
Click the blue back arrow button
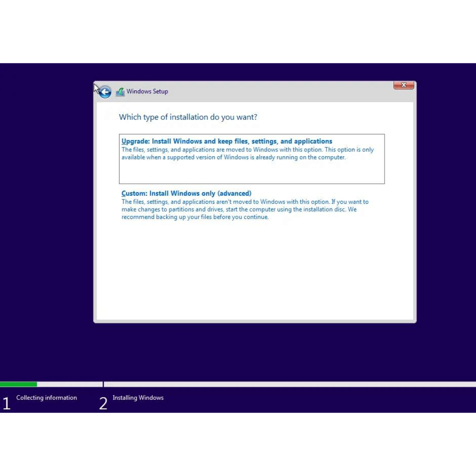click(x=105, y=92)
